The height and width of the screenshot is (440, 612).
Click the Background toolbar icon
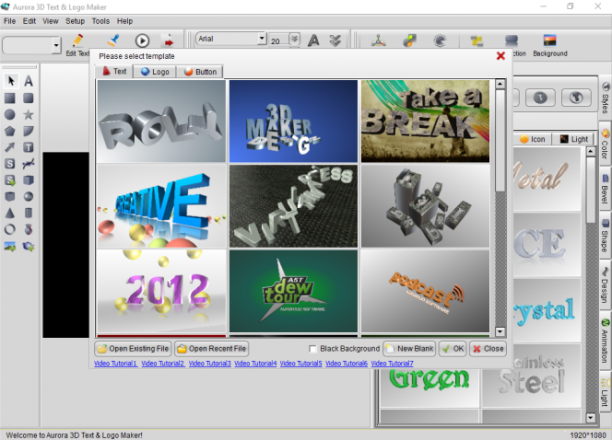coord(550,45)
